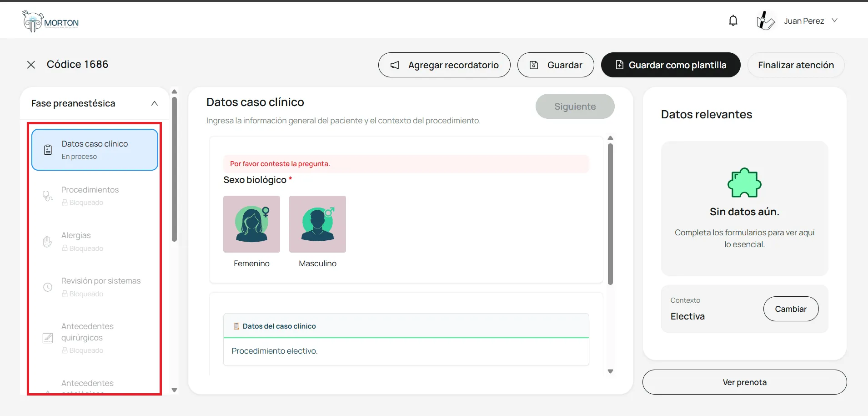Click the Procedimiento electivo text
Viewport: 868px width, 416px height.
pos(275,351)
